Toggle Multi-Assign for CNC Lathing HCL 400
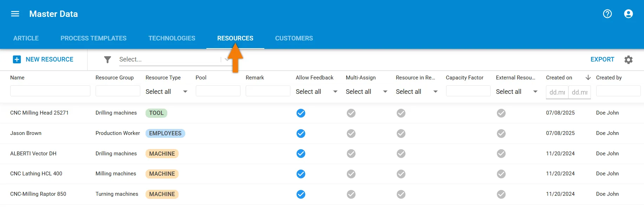 351,174
